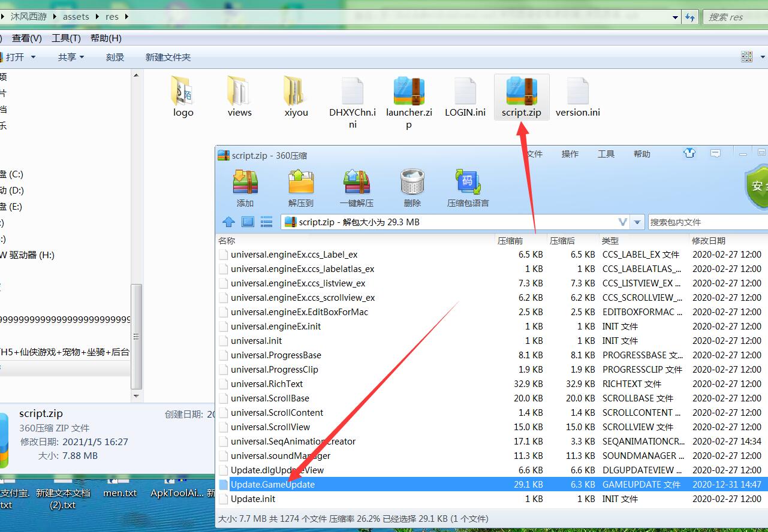Click the 搜索包内文件 search field
This screenshot has height=532, width=768.
(707, 222)
